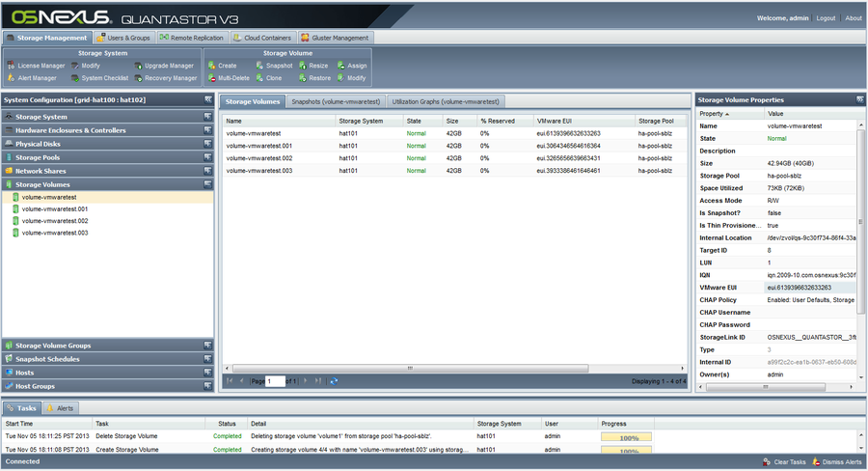The image size is (868, 471).
Task: Take a Snapshot of the volume
Action: (274, 66)
